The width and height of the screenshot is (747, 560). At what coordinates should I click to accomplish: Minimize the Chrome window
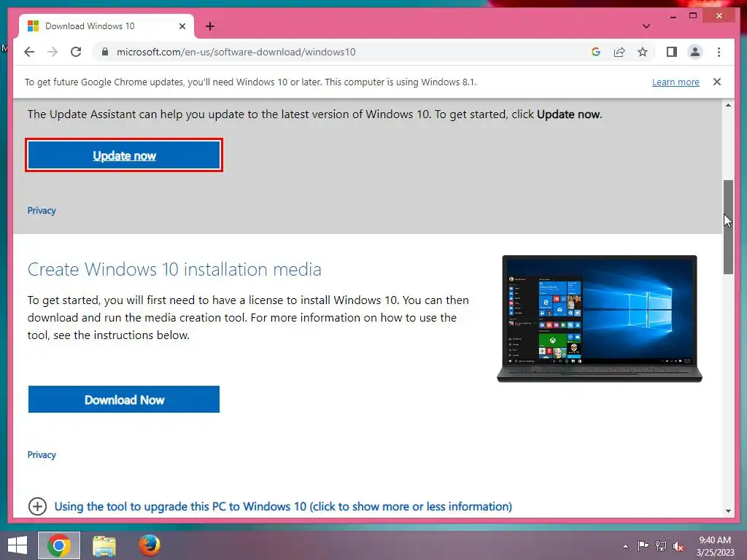(673, 16)
